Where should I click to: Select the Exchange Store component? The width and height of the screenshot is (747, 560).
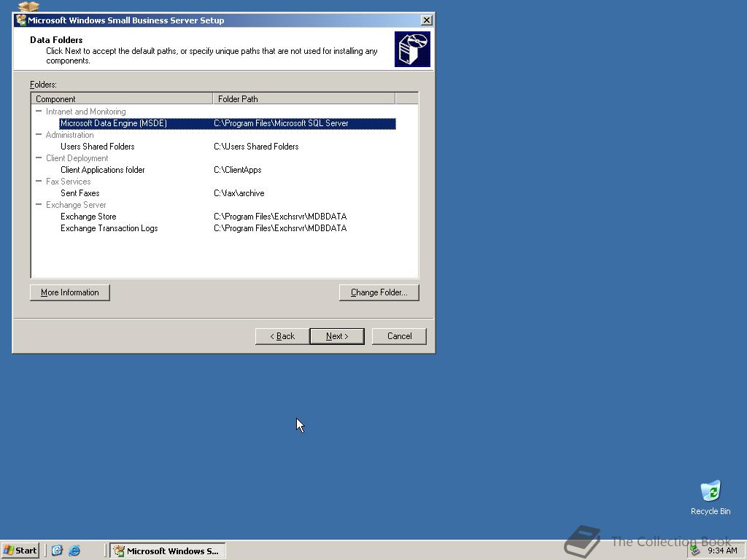88,217
